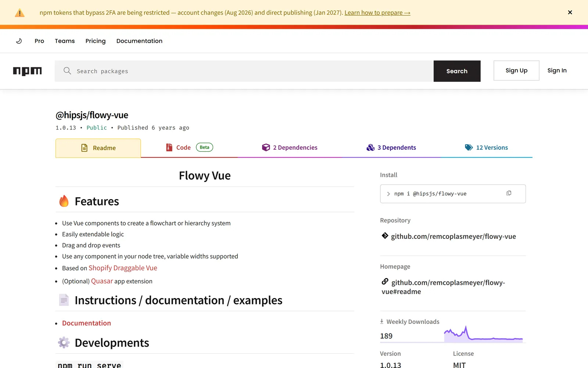Viewport: 588px width, 368px height.
Task: Click the Weekly Downloads download arrow icon
Action: 382,322
